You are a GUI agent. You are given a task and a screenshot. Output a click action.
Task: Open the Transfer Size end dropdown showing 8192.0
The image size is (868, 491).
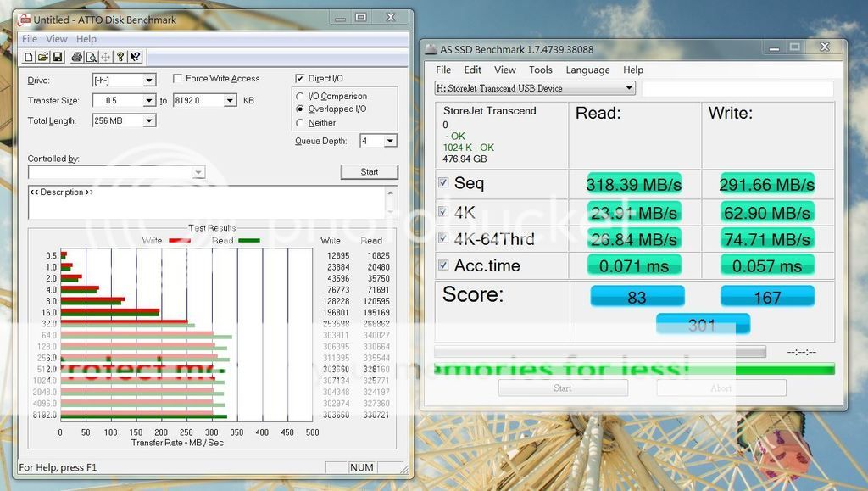click(x=231, y=100)
